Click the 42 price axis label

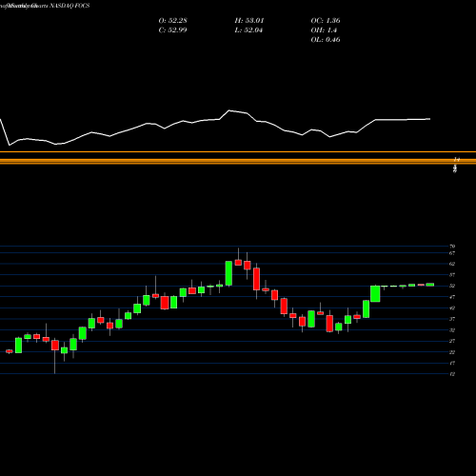[452, 307]
